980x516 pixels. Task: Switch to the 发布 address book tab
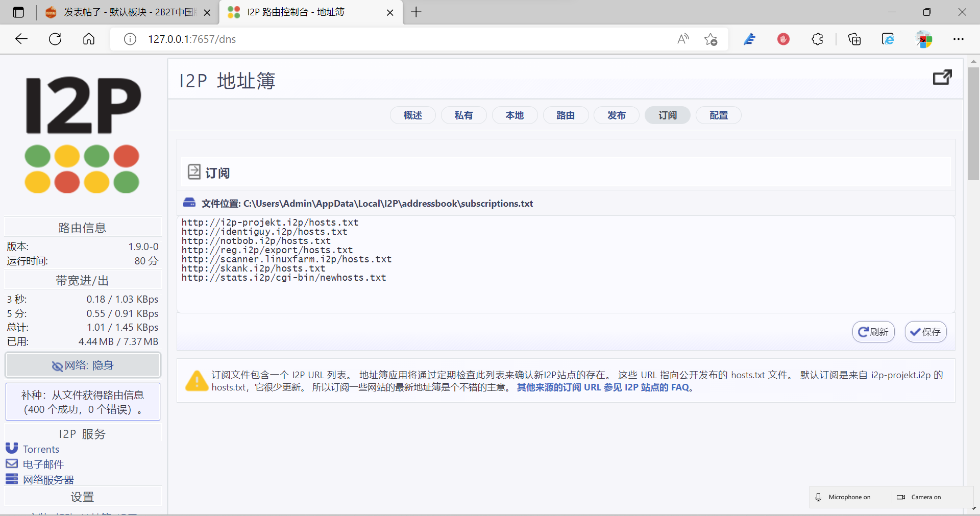pyautogui.click(x=617, y=115)
